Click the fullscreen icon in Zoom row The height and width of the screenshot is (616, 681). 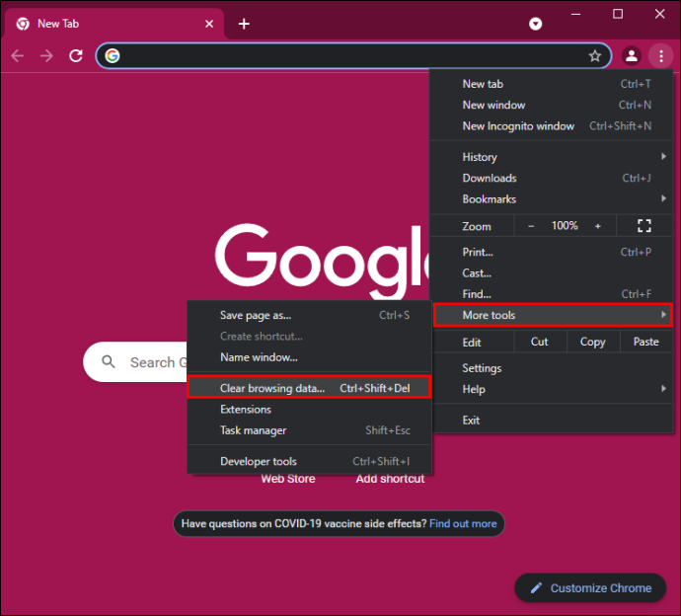click(644, 225)
